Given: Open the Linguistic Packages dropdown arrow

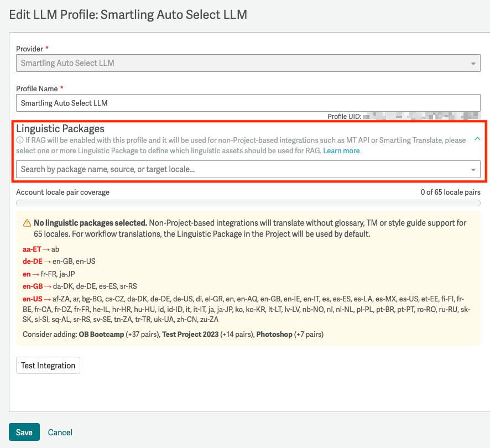Looking at the screenshot, I should [473, 170].
